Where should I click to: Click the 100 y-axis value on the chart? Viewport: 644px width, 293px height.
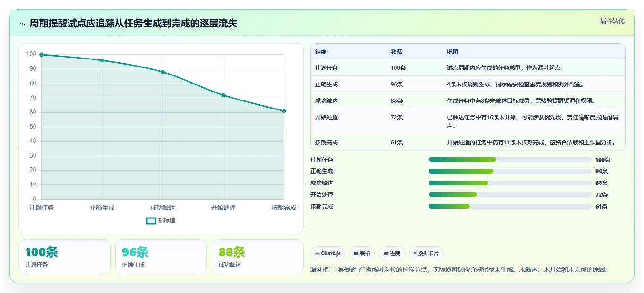coord(31,54)
